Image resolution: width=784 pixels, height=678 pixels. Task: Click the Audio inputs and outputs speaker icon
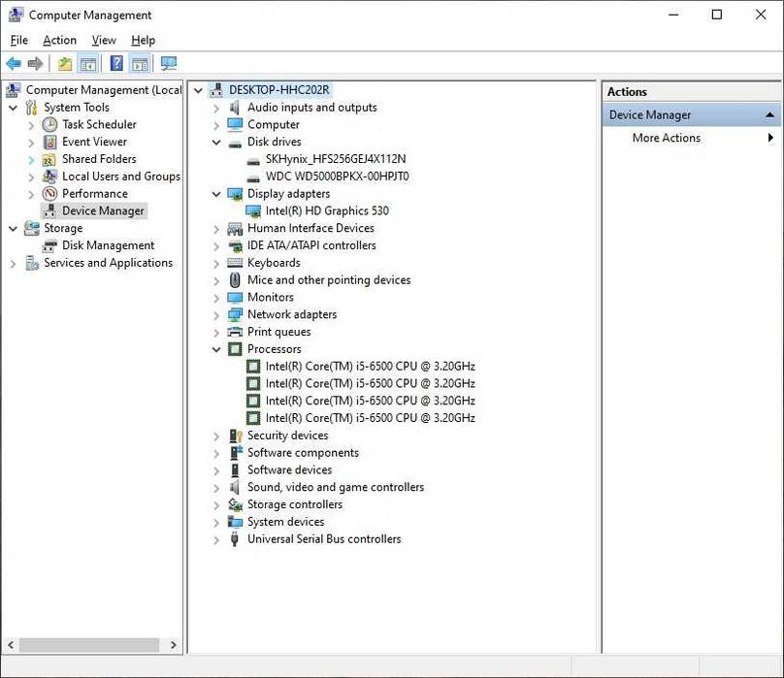tap(235, 108)
